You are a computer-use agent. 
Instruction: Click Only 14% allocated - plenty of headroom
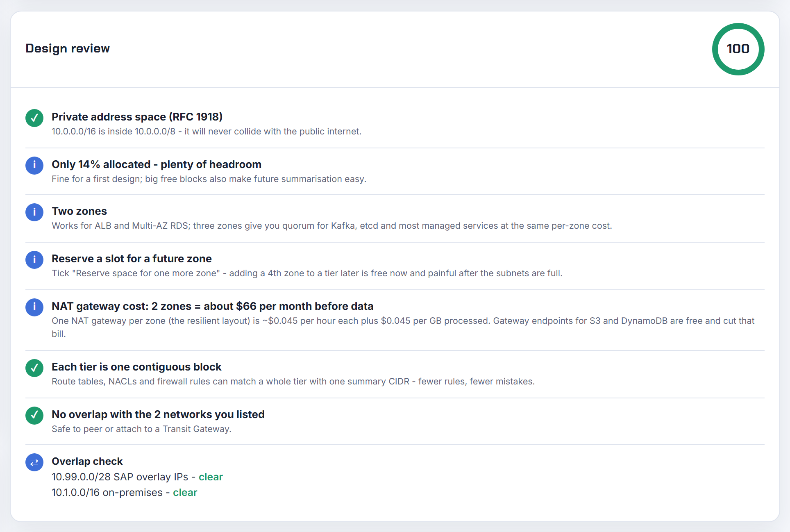click(157, 164)
